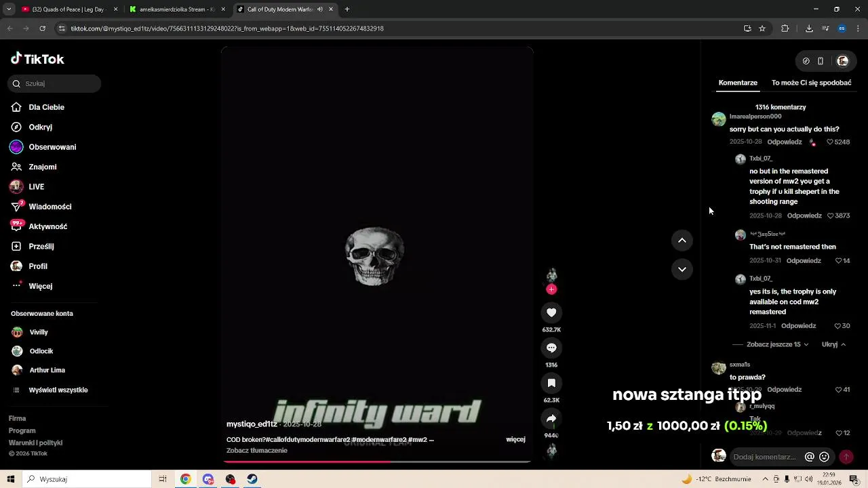The width and height of the screenshot is (868, 488).
Task: Open Wiadomości messages
Action: 41,207
